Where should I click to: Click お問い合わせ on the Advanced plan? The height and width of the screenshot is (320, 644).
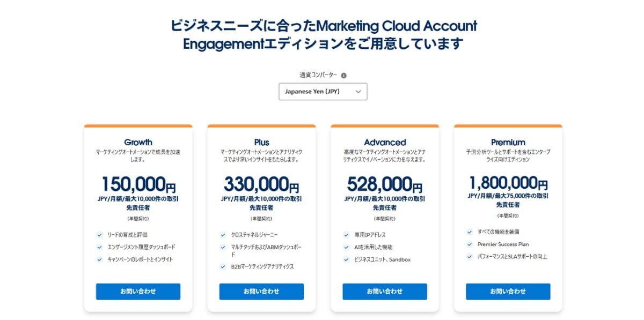tap(384, 291)
